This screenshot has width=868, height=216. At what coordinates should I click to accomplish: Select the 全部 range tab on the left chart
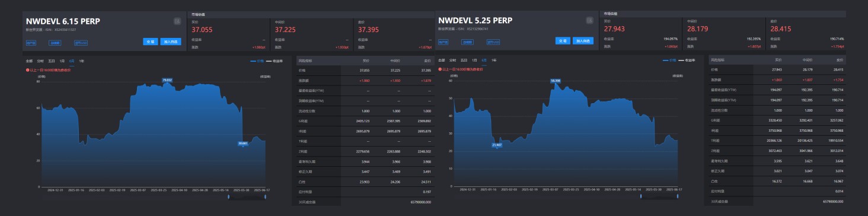(x=29, y=61)
